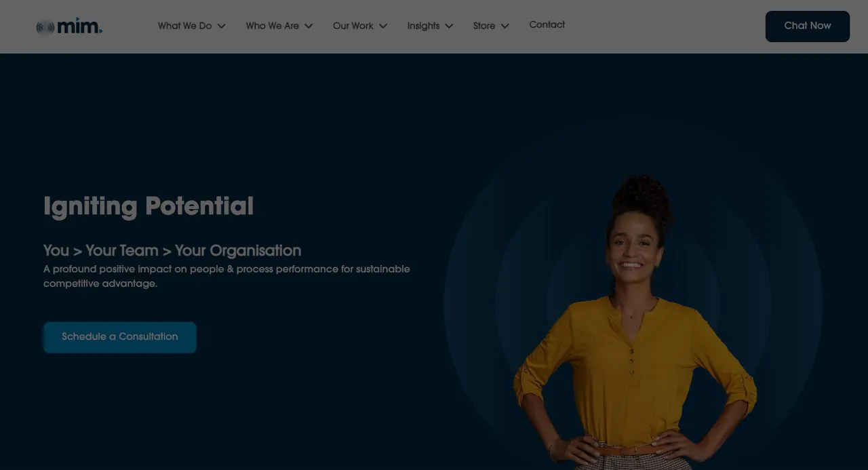Open the Who We Are menu
This screenshot has width=868, height=470.
(272, 26)
